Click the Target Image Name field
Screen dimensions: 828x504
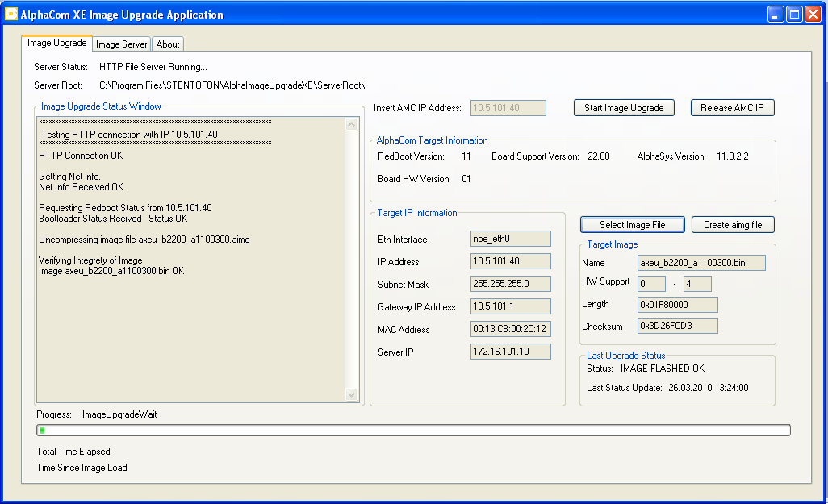[x=700, y=263]
